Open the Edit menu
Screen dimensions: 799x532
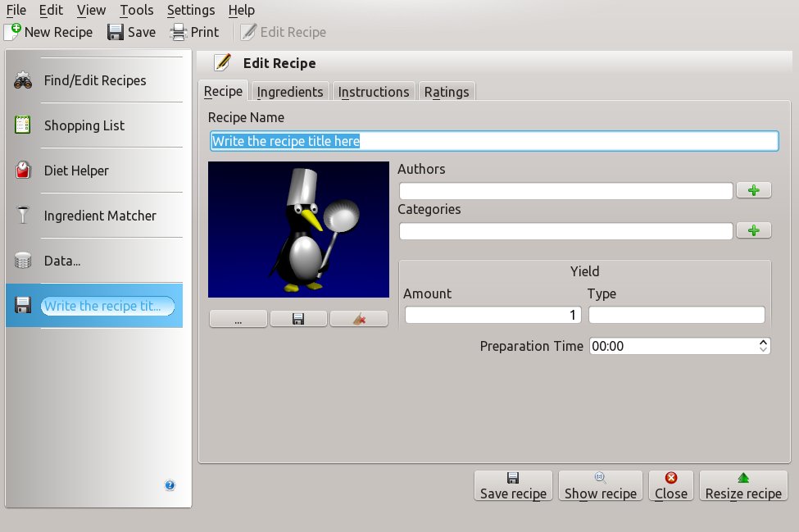51,10
